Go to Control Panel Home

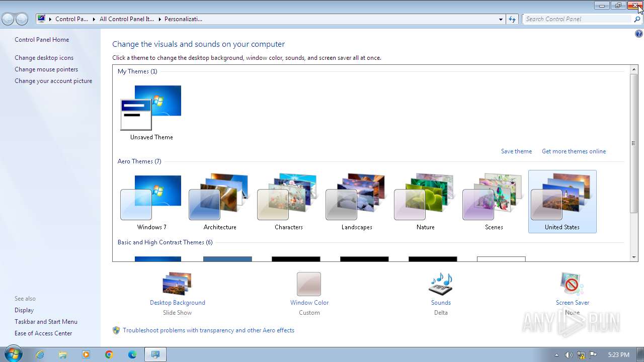(x=42, y=40)
